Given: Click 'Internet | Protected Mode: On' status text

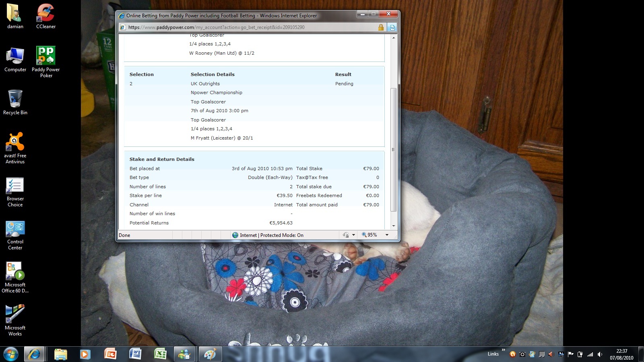Looking at the screenshot, I should click(272, 235).
